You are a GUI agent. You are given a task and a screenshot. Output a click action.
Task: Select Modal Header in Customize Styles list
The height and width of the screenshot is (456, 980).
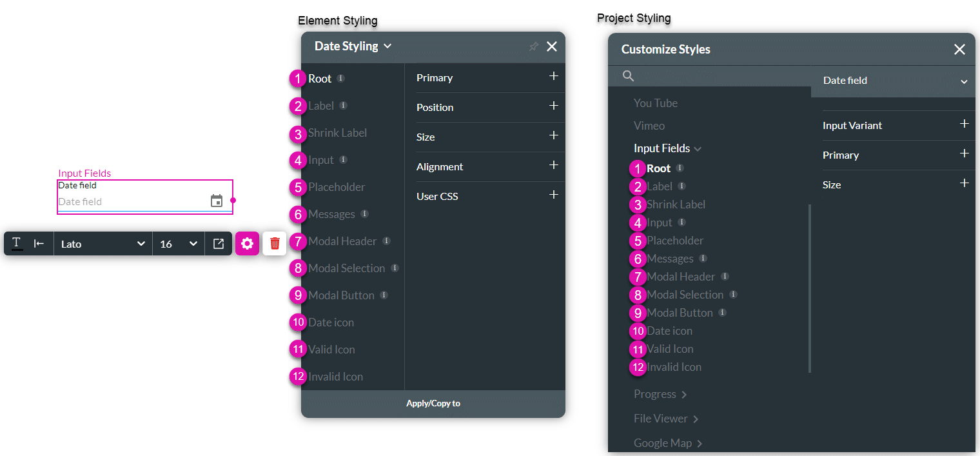pos(681,277)
